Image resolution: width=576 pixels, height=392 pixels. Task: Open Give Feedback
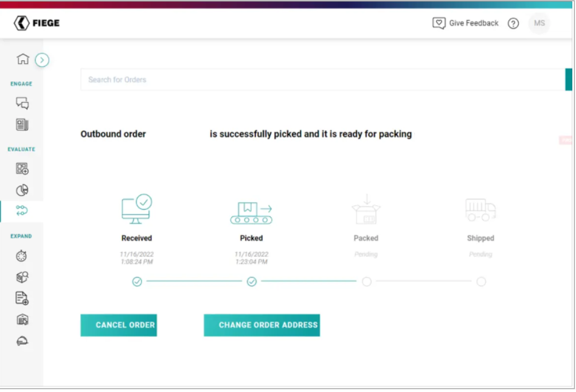(466, 22)
